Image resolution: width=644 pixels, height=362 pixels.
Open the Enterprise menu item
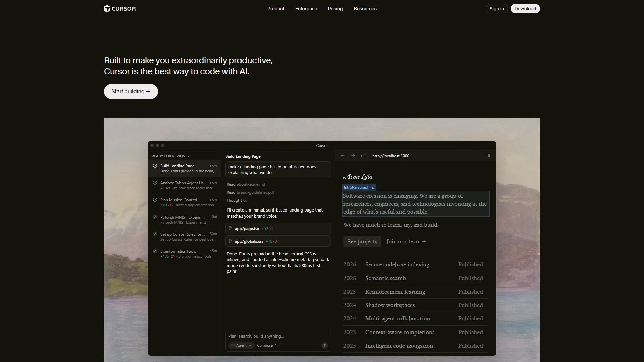[x=306, y=9]
